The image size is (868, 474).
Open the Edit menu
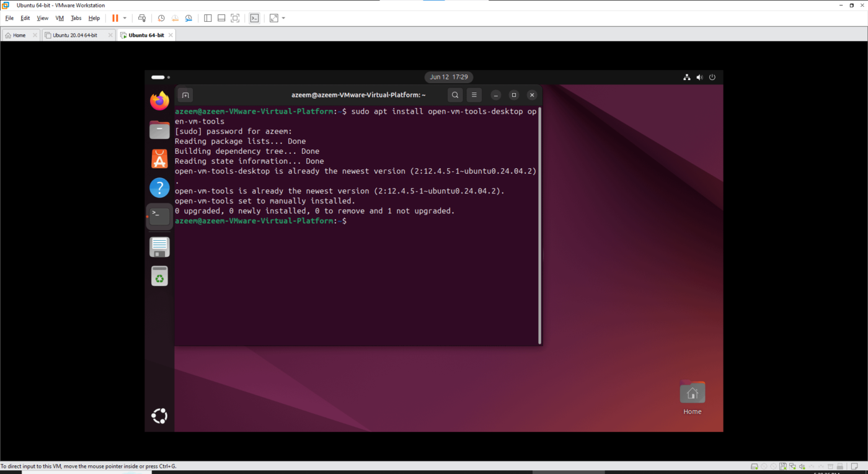pos(25,18)
